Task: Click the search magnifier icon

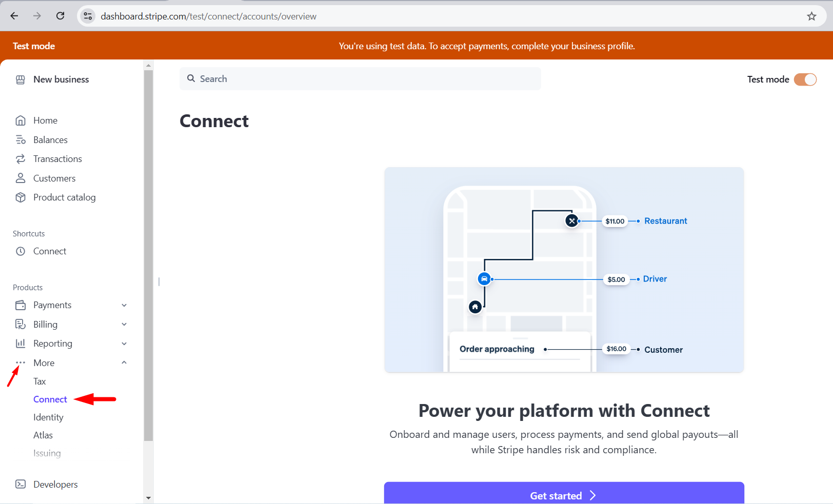Action: click(x=191, y=78)
